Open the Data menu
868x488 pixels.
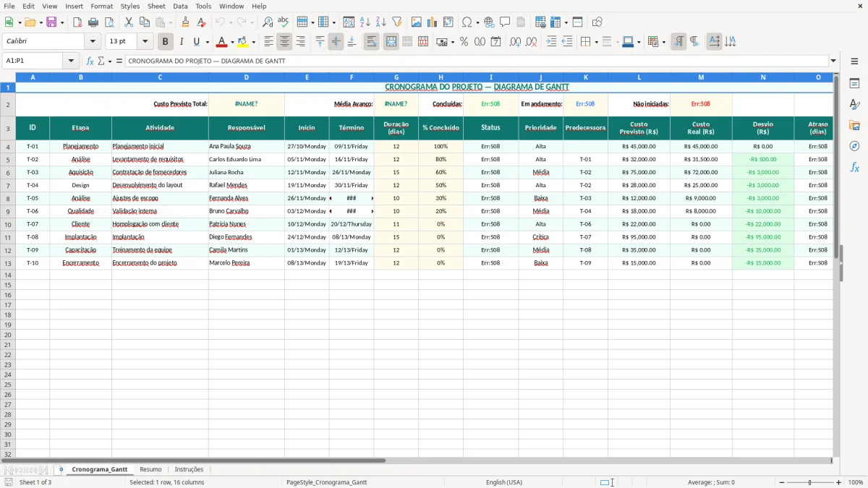coord(180,6)
